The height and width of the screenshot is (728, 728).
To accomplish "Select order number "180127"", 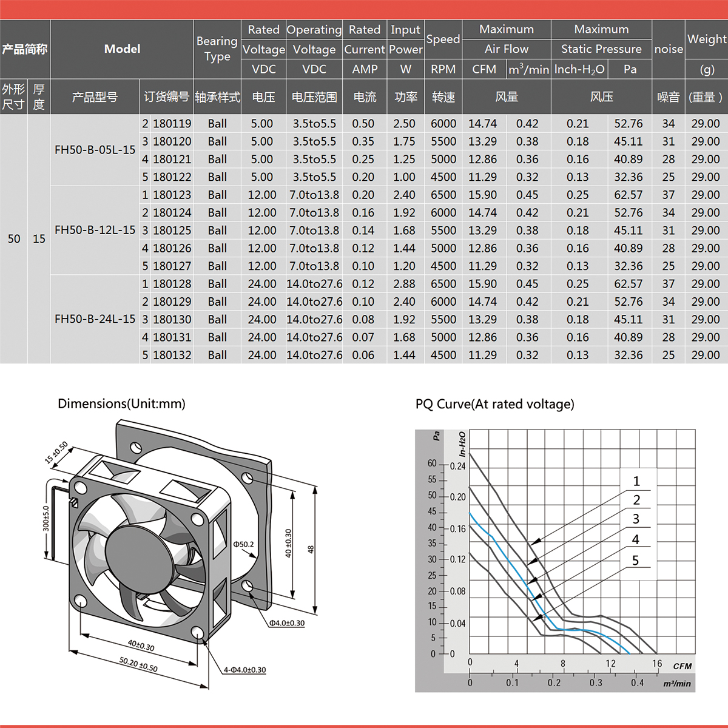I will [172, 266].
